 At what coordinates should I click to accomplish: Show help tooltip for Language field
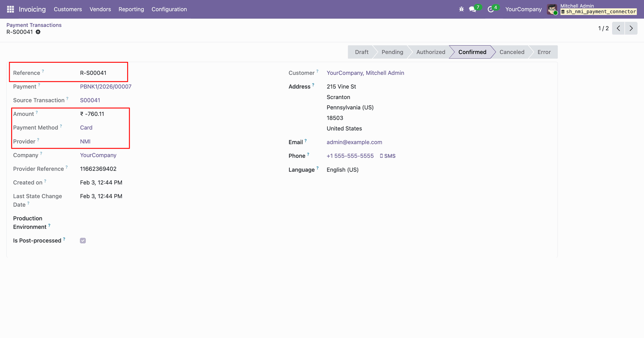[317, 168]
